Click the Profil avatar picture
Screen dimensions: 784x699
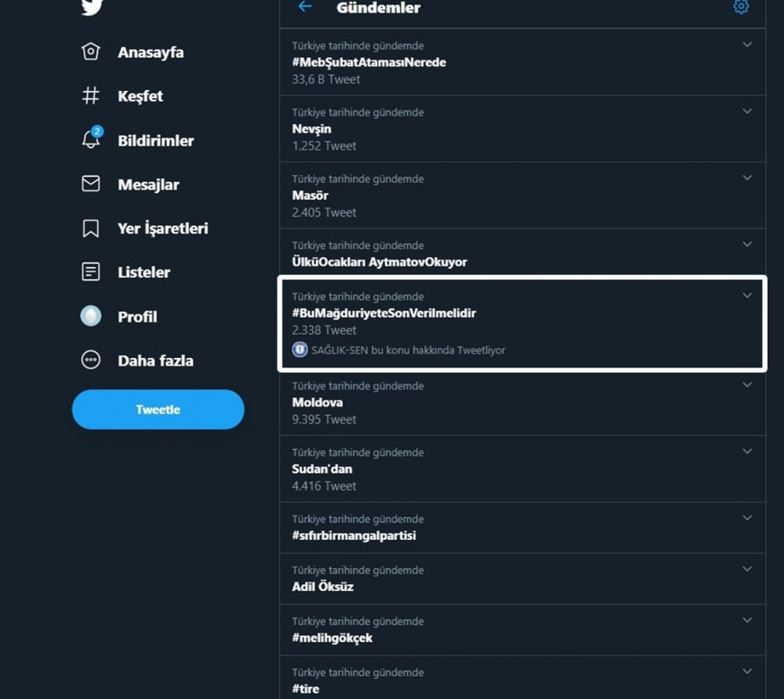(90, 316)
